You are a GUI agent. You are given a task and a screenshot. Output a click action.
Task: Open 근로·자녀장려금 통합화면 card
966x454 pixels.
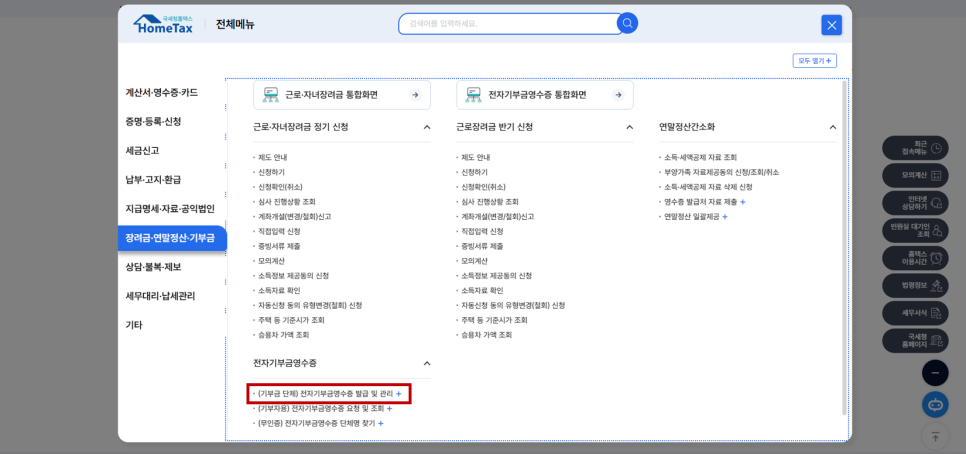(x=342, y=95)
